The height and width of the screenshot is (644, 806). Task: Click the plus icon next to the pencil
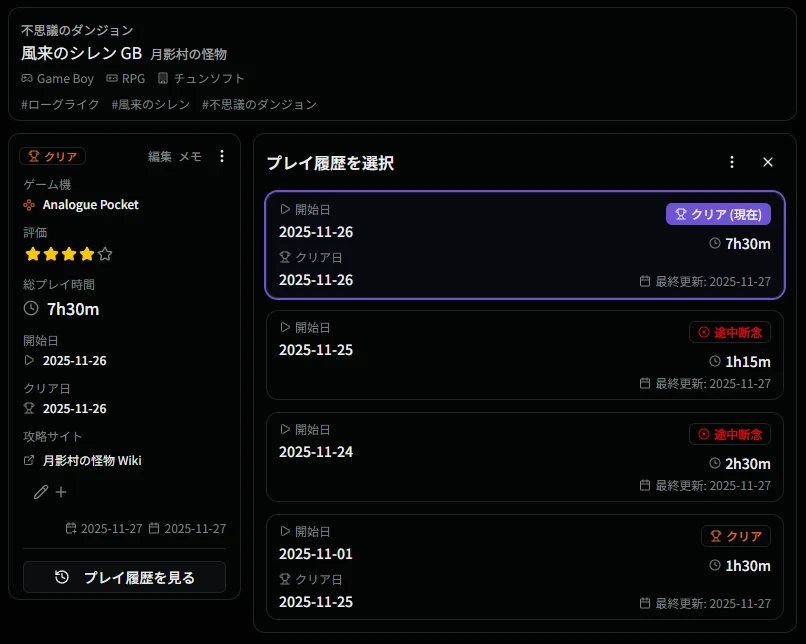coord(60,491)
